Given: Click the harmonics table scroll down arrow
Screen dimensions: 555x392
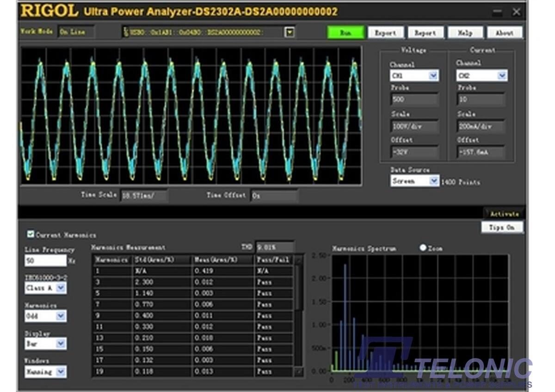Looking at the screenshot, I should pyautogui.click(x=299, y=372).
